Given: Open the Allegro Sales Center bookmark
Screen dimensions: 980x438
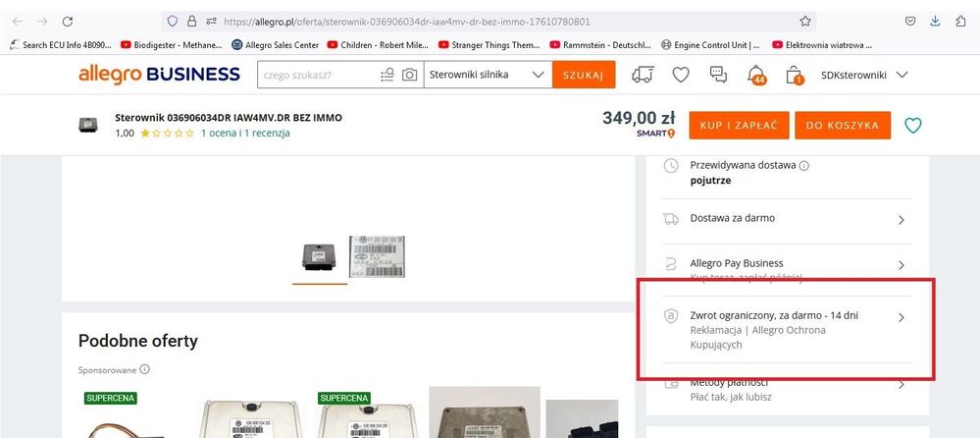Looking at the screenshot, I should pos(274,44).
